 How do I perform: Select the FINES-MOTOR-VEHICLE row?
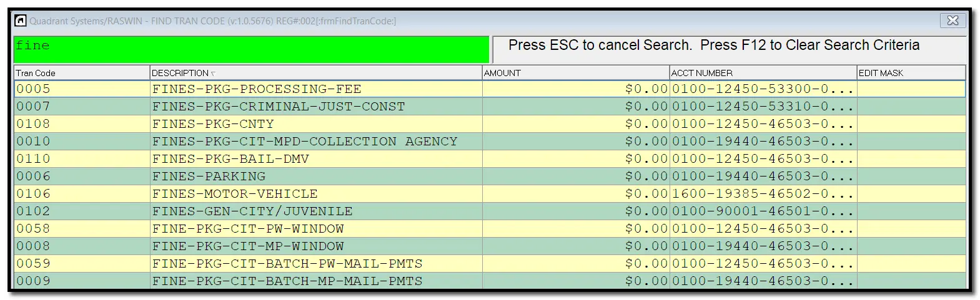[490, 194]
